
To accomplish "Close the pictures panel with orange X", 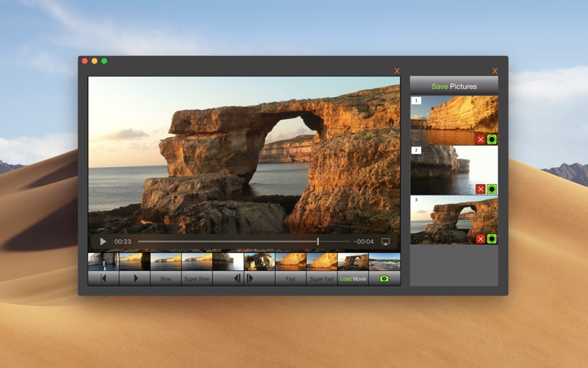I will click(495, 71).
